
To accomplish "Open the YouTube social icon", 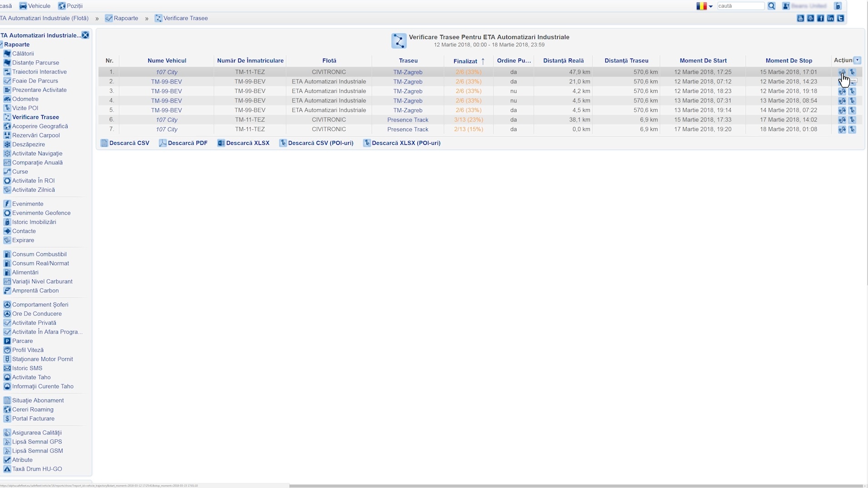I will click(800, 18).
